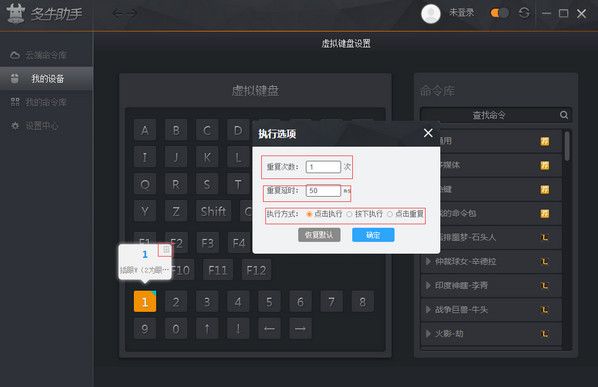Viewport: 598px width, 387px height.
Task: Select 我的设备 in the sidebar
Action: pos(46,79)
